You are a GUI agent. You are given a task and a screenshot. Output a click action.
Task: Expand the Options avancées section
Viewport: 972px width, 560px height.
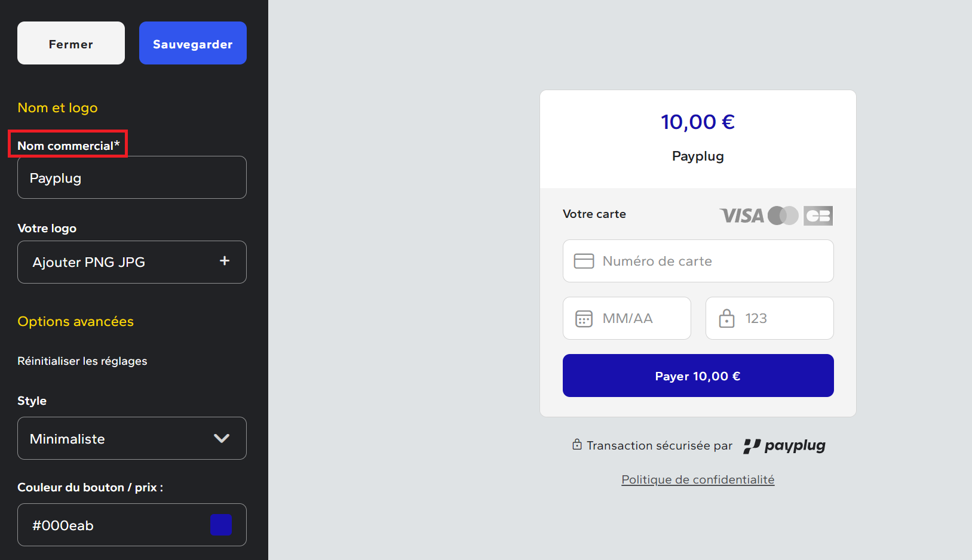point(76,321)
